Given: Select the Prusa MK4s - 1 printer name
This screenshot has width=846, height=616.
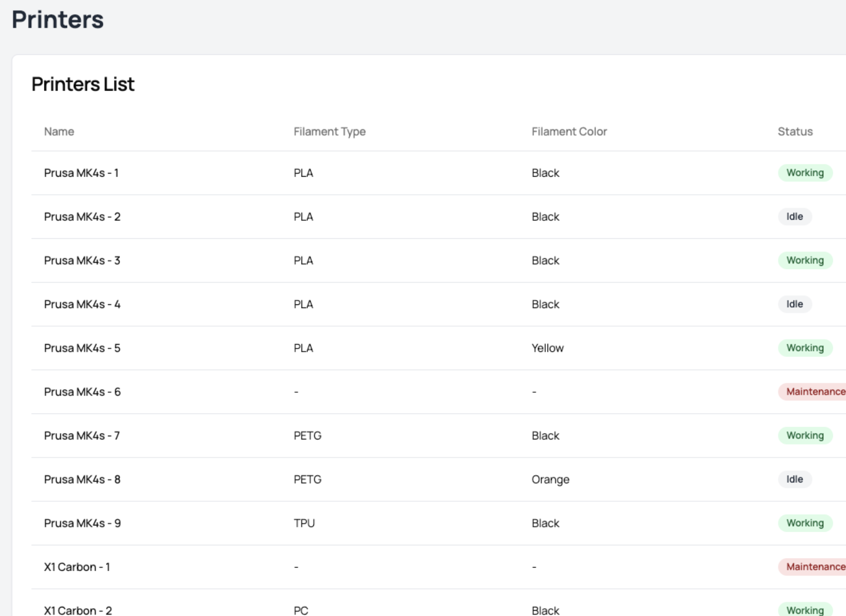Looking at the screenshot, I should pos(81,173).
